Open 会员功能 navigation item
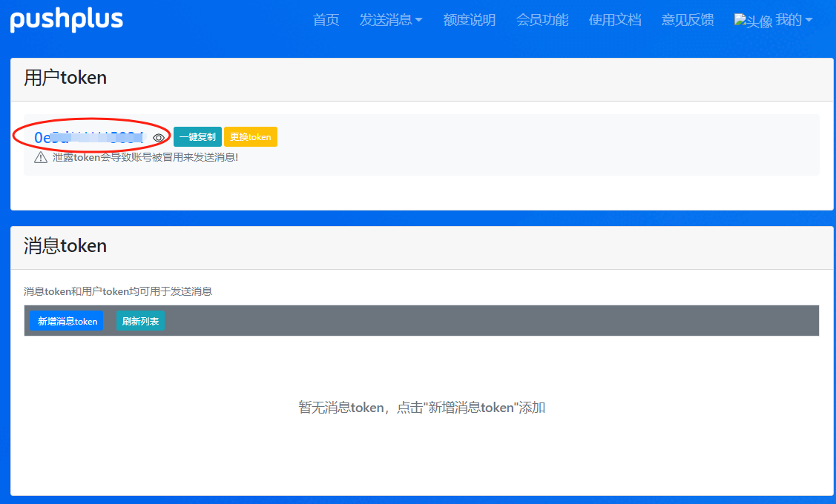836x504 pixels. (x=542, y=20)
